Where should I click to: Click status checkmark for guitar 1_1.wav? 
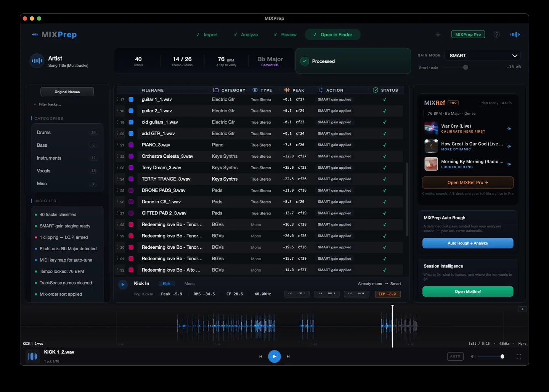tap(385, 99)
